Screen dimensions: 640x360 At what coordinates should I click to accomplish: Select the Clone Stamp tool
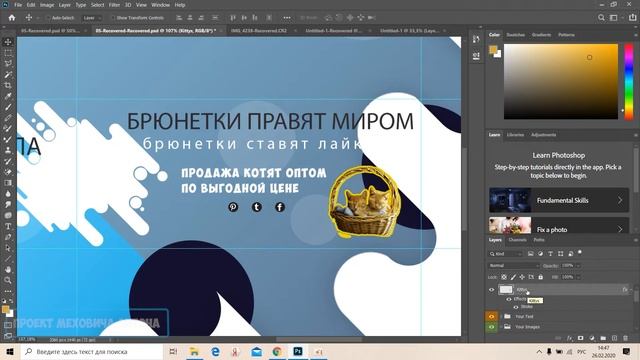coord(8,150)
